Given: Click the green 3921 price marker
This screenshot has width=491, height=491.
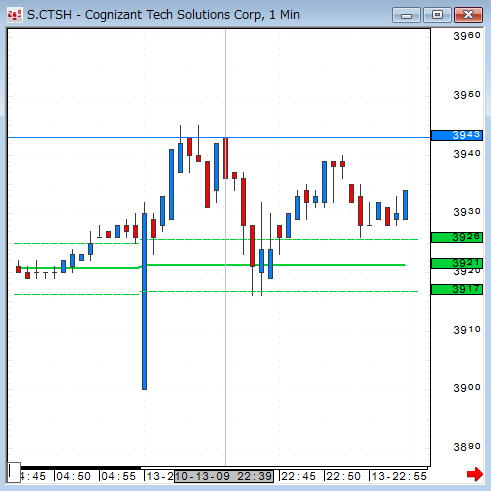Looking at the screenshot, I should pos(457,263).
